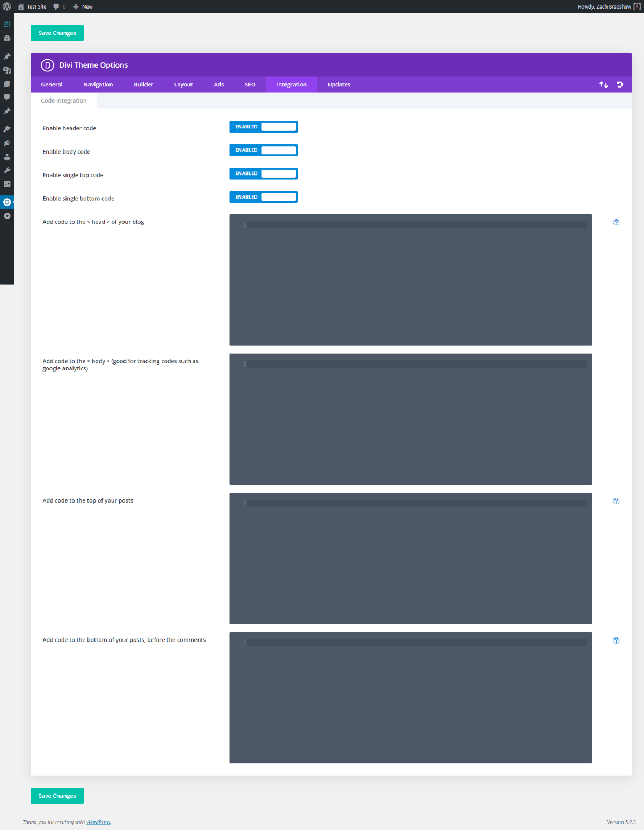Open the Users icon in the sidebar
The image size is (644, 830).
coord(7,156)
